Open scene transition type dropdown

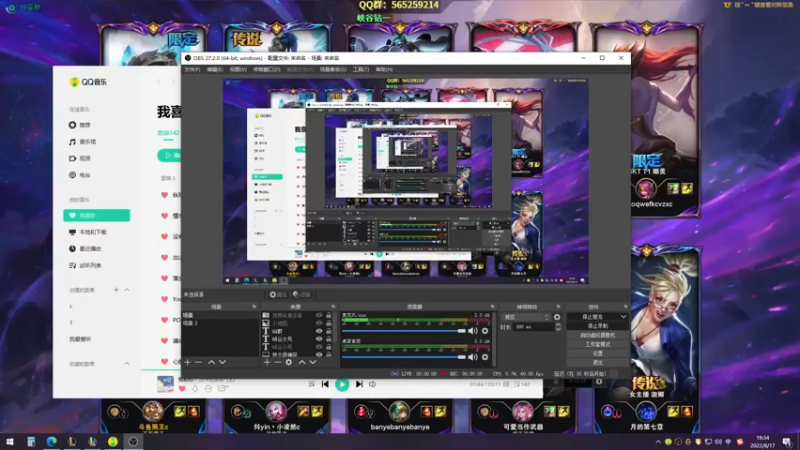526,317
